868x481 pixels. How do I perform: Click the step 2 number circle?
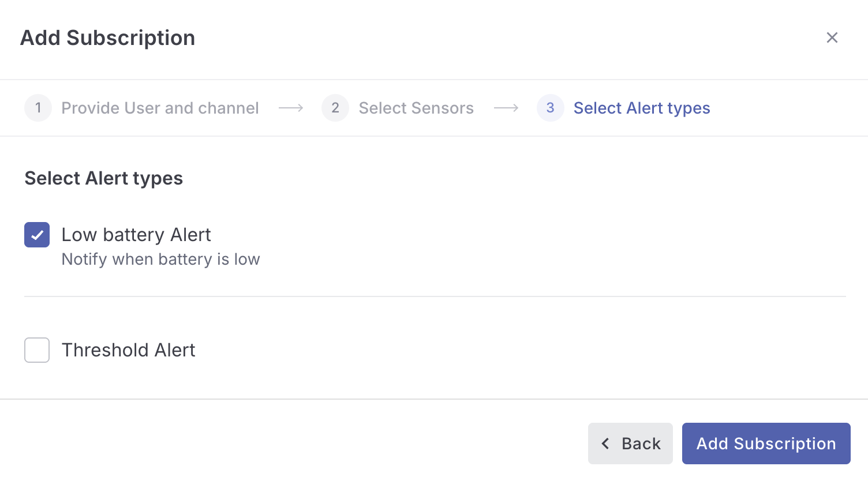pos(335,108)
